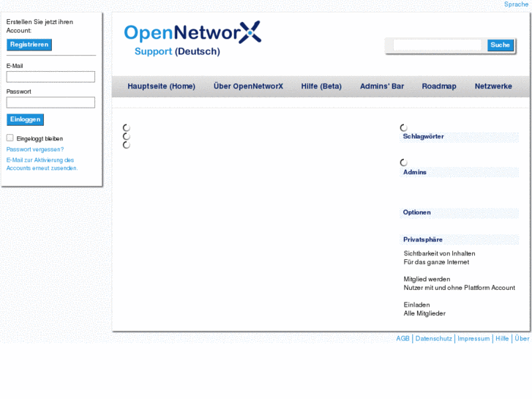Image resolution: width=532 pixels, height=399 pixels.
Task: Open Hilfe (Beta) menu item
Action: click(x=321, y=86)
